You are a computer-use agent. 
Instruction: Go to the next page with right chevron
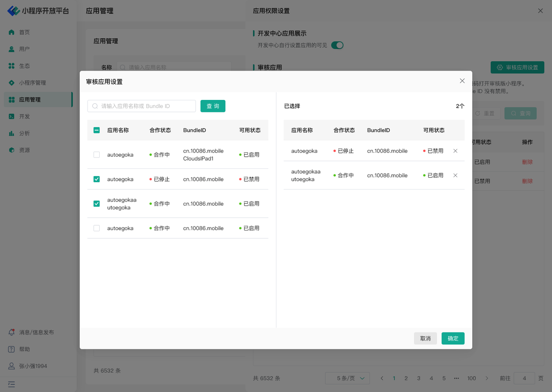point(487,378)
